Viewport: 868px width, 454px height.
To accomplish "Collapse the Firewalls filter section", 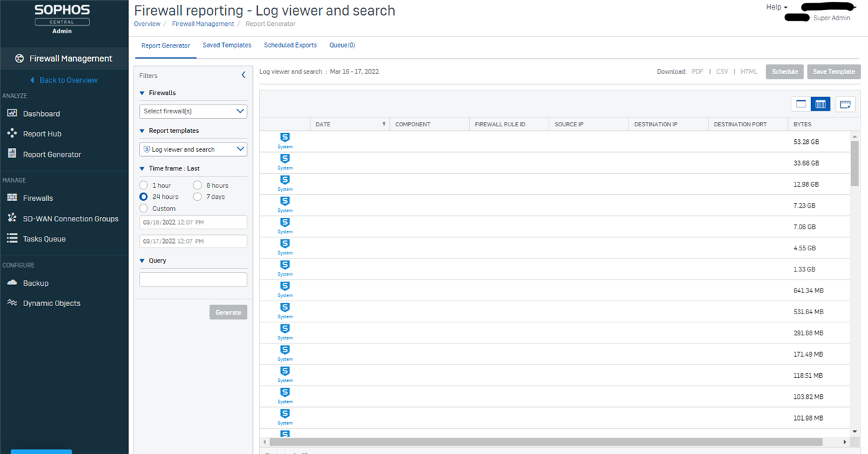I will point(142,93).
